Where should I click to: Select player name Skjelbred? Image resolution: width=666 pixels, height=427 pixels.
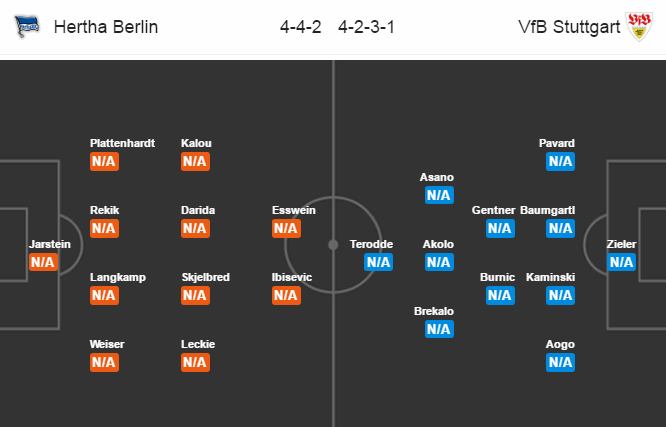(206, 277)
